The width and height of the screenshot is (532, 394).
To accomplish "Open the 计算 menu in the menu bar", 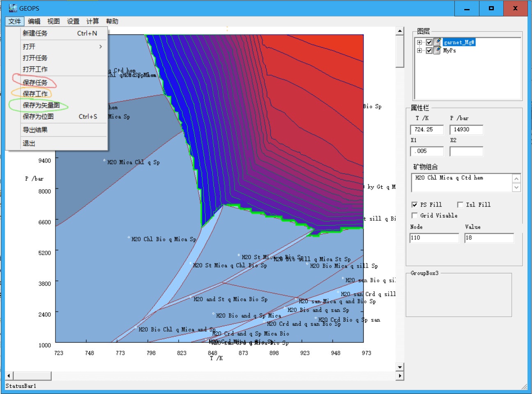I will pos(92,21).
